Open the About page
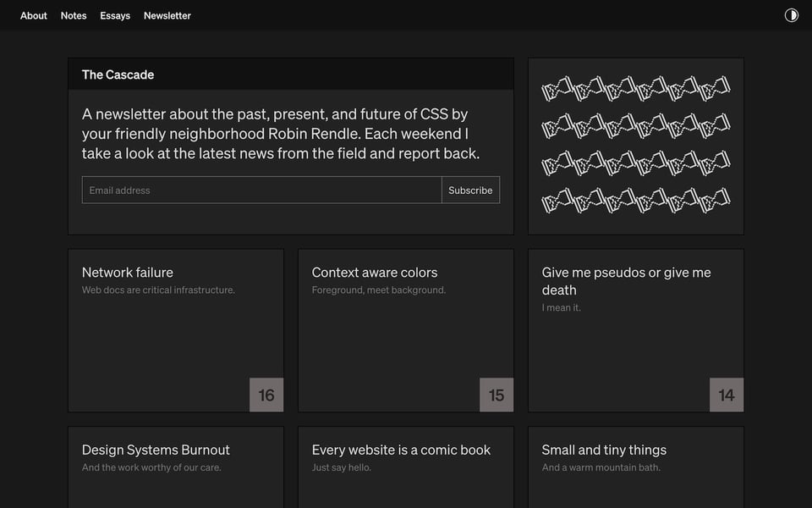 [34, 15]
